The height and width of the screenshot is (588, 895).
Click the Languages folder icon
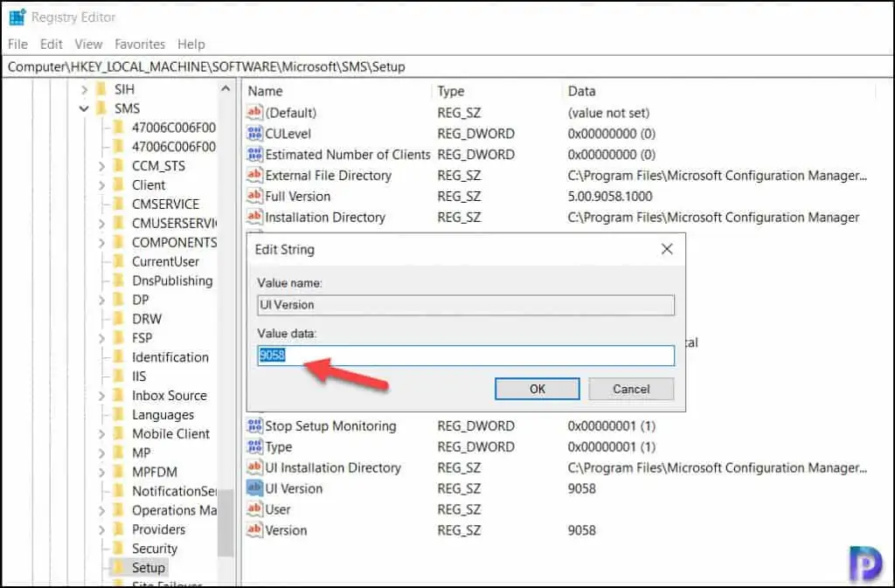click(x=119, y=415)
